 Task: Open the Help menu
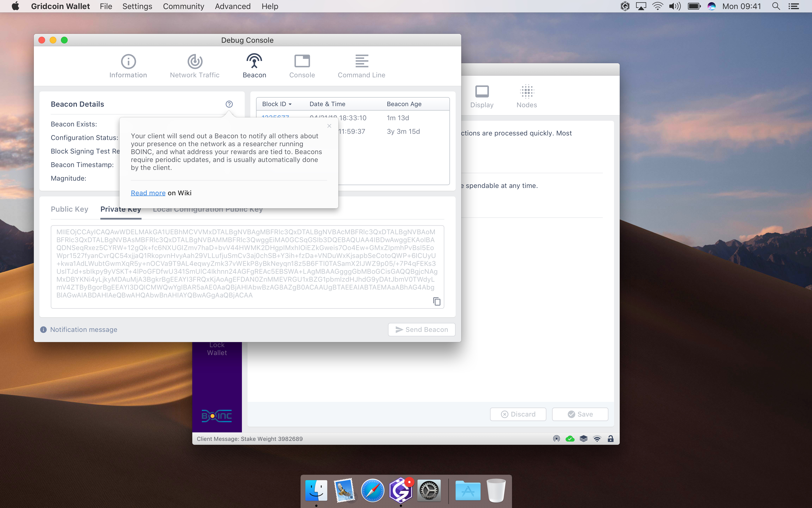tap(270, 6)
